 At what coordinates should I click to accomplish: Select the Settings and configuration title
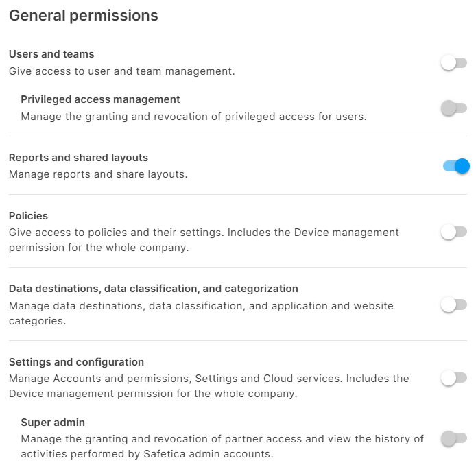point(76,362)
